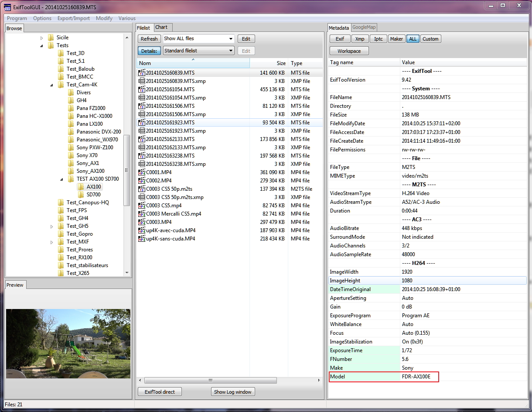Screen dimensions: 532x412
Task: Toggle the Exif metadata filter button
Action: pyautogui.click(x=340, y=39)
